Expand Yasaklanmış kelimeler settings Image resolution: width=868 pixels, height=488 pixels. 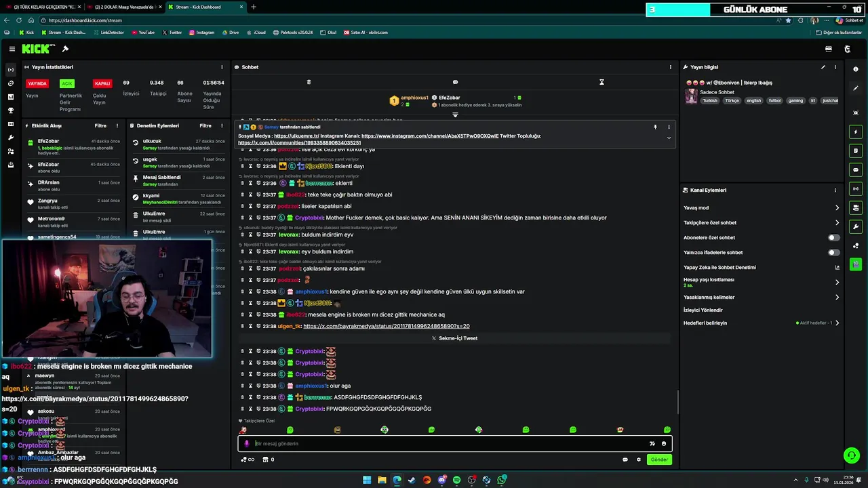coord(837,297)
